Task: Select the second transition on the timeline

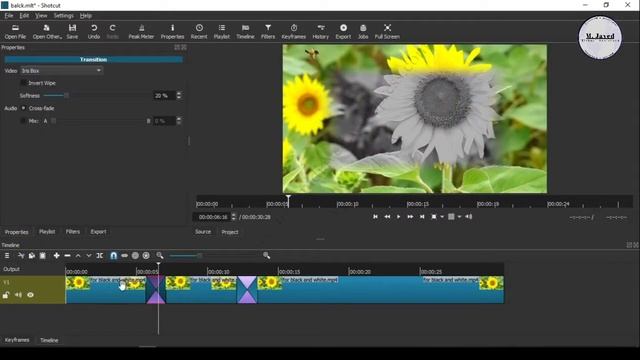Action: pyautogui.click(x=247, y=290)
